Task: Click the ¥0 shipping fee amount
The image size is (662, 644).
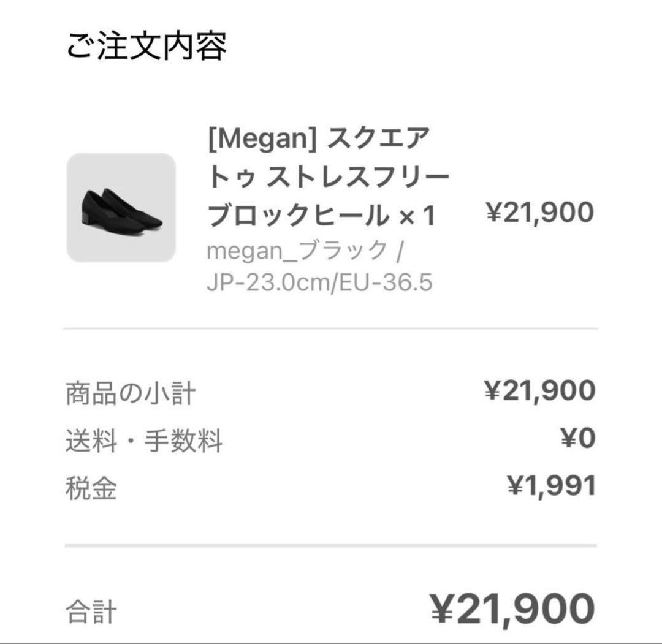Action: click(x=577, y=438)
